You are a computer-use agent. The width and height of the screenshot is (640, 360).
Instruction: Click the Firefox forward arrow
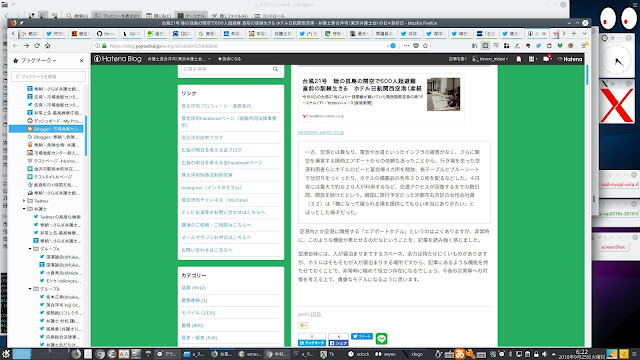pos(26,46)
